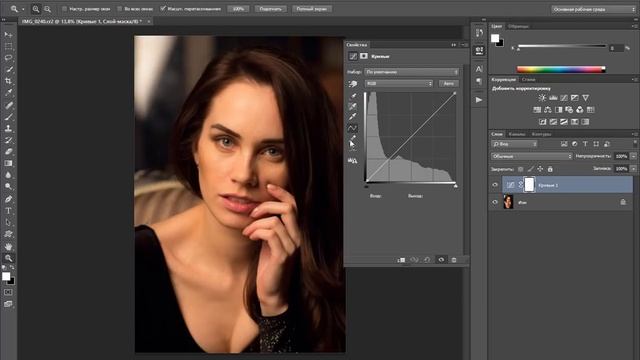Click the 100% zoom button
This screenshot has width=640, height=360.
pyautogui.click(x=238, y=9)
